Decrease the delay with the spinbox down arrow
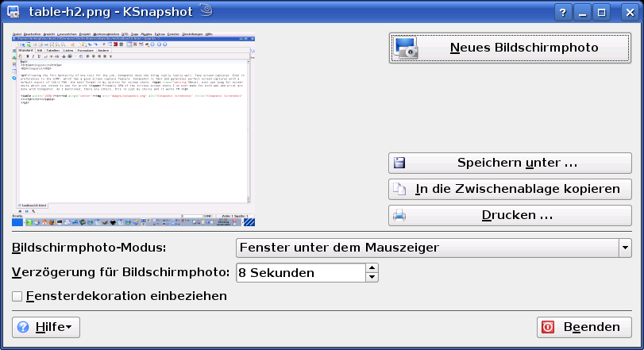Screen dimensions: 644x350 (x=372, y=277)
